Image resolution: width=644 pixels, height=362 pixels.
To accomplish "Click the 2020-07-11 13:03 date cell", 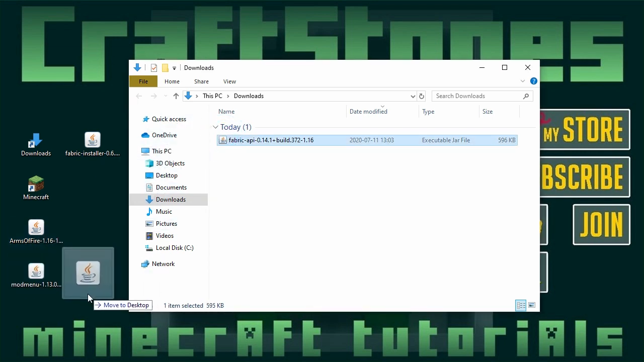I will [x=371, y=140].
